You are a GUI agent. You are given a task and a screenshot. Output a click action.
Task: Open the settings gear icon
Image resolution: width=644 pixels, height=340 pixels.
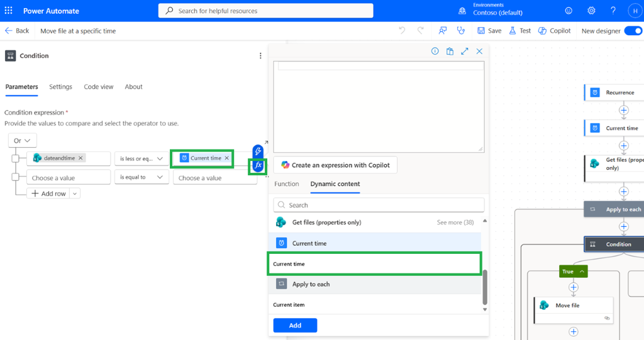(591, 11)
